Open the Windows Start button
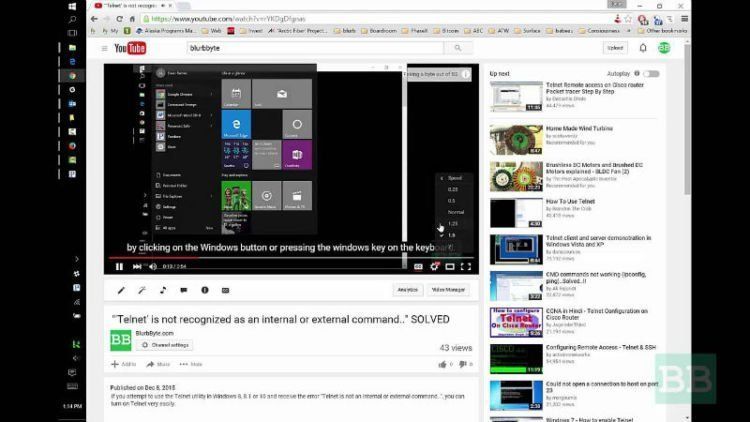The width and height of the screenshot is (750, 422). point(72,6)
